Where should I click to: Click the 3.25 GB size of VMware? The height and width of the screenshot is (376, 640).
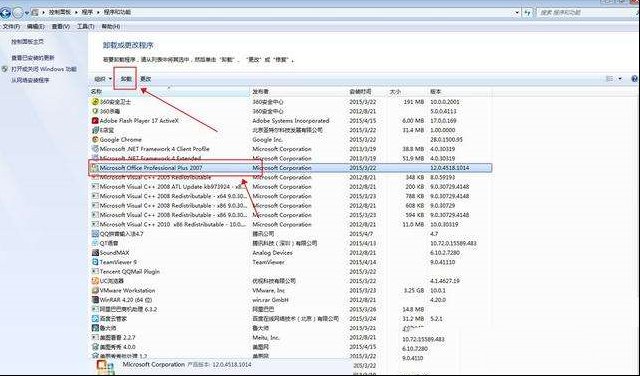tap(413, 291)
